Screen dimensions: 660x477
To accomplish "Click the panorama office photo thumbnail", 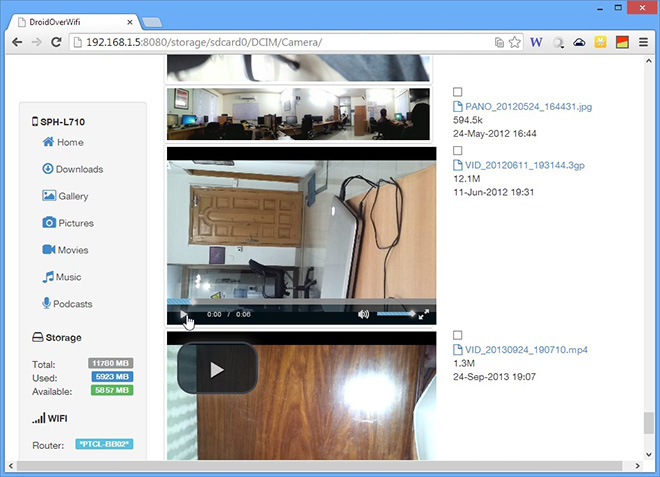I will pos(298,114).
